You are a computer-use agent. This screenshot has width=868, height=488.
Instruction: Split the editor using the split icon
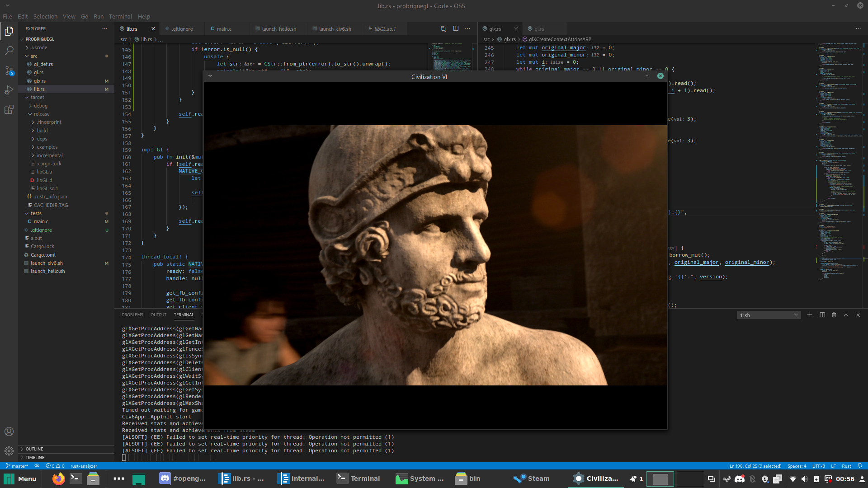456,28
